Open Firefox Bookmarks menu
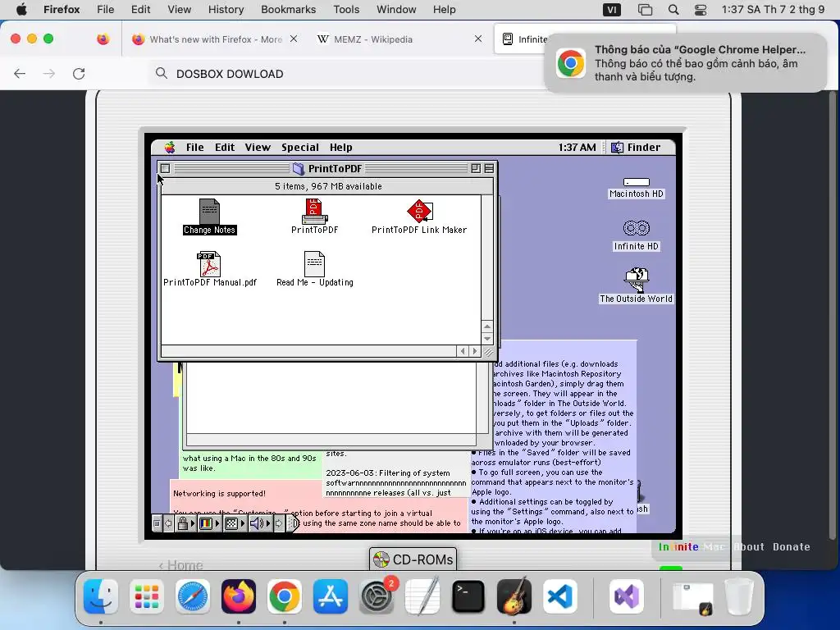 click(x=288, y=10)
